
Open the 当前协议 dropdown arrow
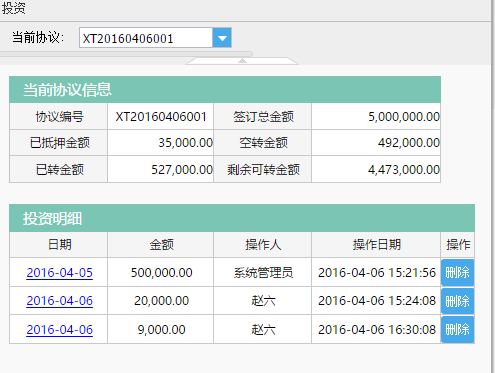222,38
